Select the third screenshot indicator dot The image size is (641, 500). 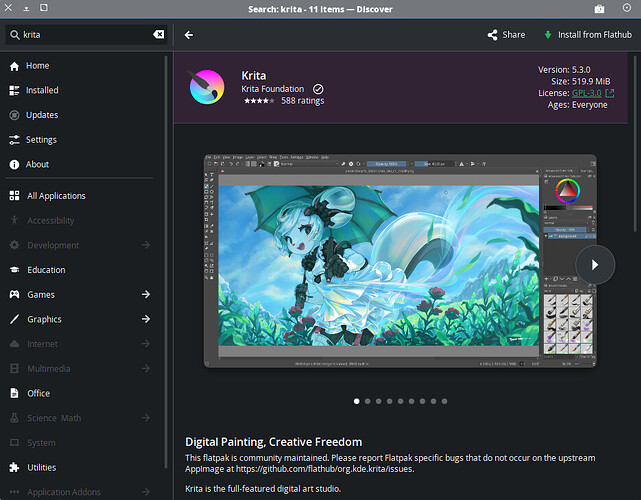coord(379,401)
